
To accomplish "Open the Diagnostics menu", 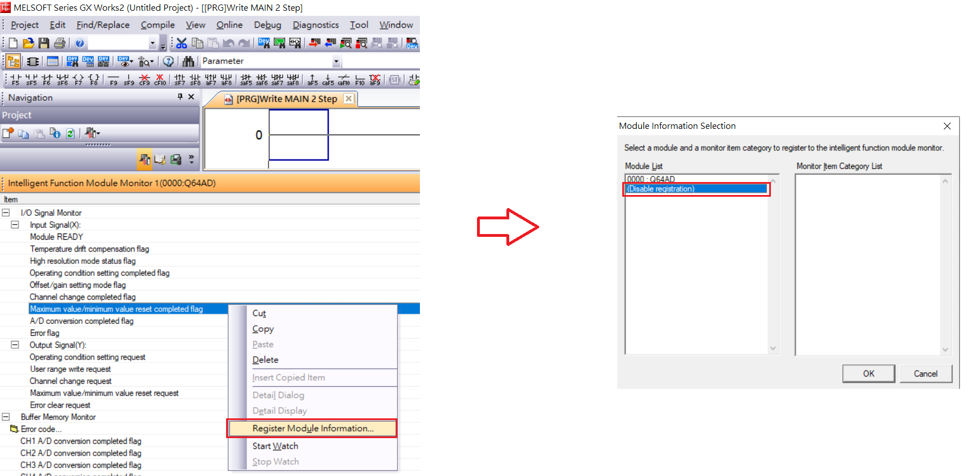I will tap(315, 25).
